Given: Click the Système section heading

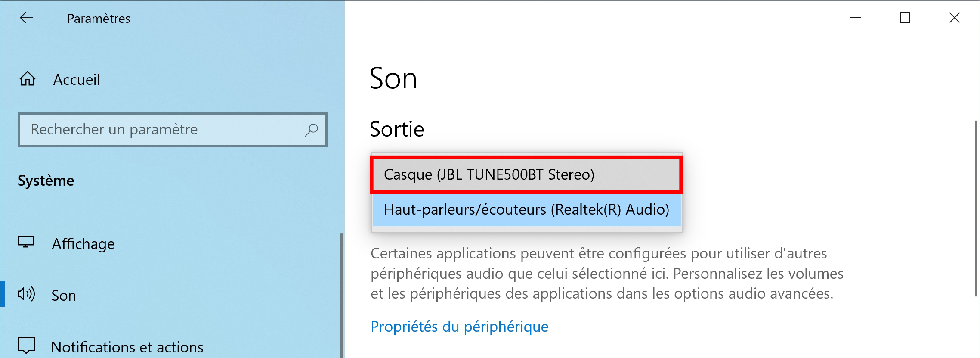Looking at the screenshot, I should coord(46,181).
